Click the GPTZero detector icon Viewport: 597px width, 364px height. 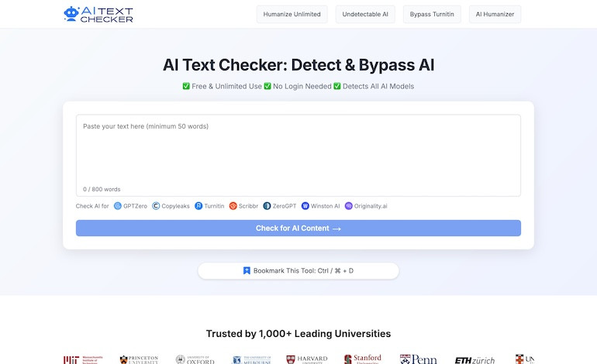118,206
